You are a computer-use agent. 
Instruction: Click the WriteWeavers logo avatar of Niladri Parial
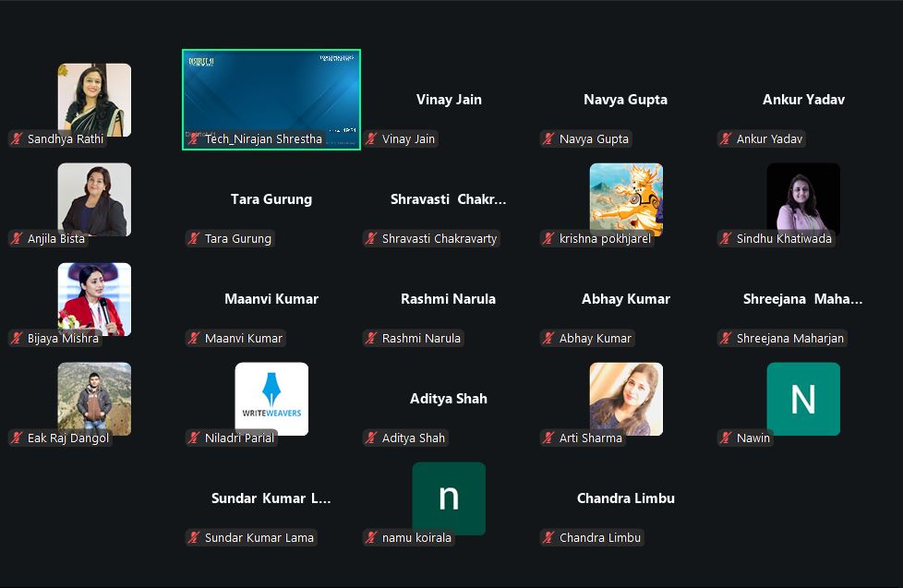coord(271,398)
